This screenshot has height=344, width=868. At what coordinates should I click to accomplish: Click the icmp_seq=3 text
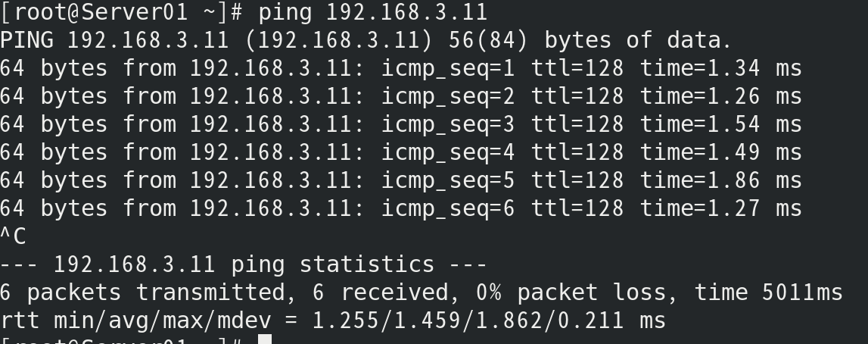[x=447, y=125]
